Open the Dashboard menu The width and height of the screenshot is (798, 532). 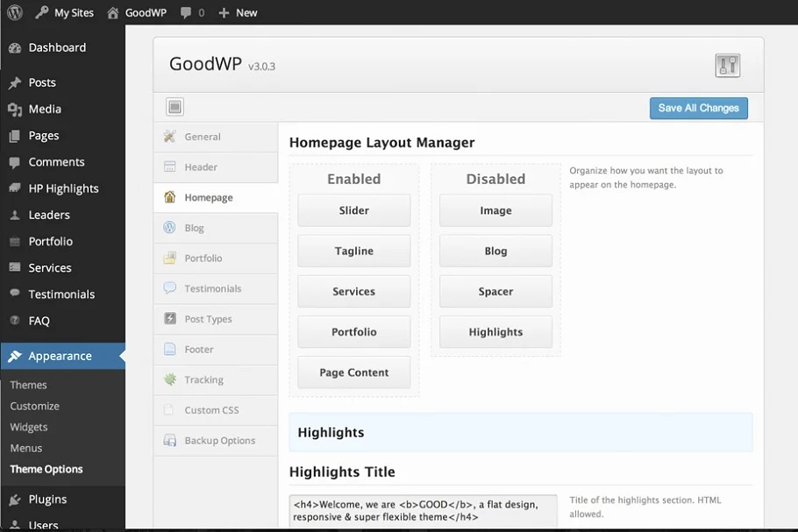[57, 48]
